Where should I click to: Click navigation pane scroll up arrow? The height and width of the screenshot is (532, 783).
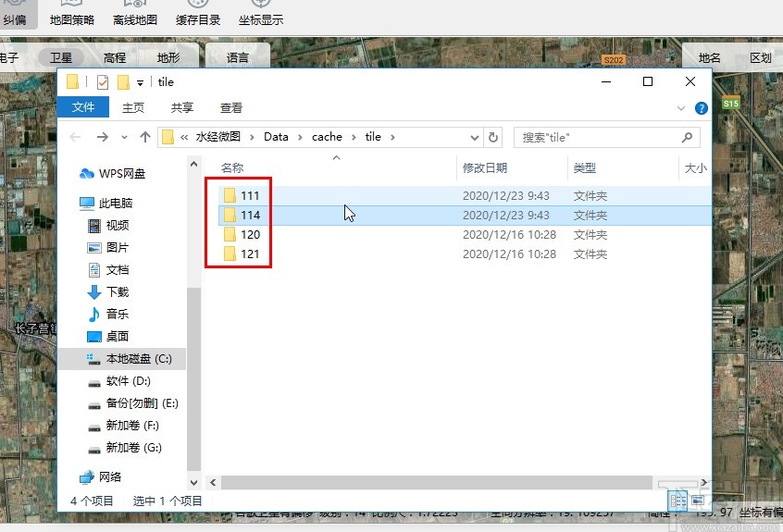(194, 164)
